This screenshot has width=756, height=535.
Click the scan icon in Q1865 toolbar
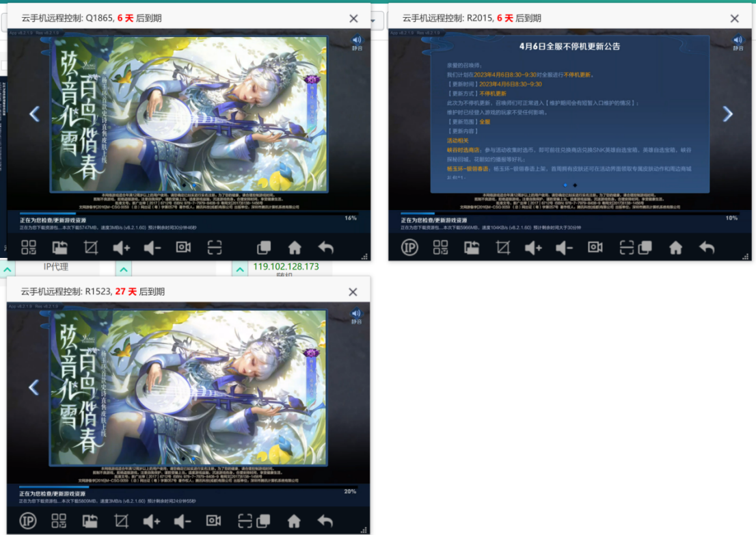(x=215, y=247)
